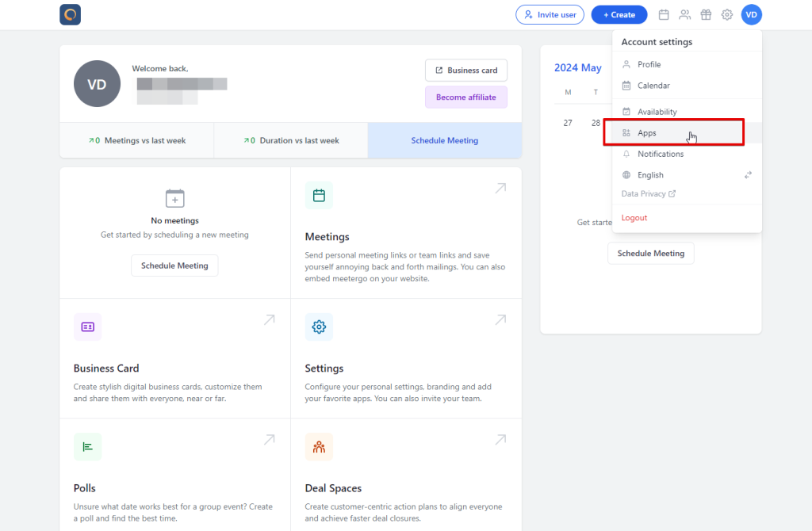Open the Business Card tile arrow icon
Image resolution: width=812 pixels, height=531 pixels.
[x=269, y=319]
